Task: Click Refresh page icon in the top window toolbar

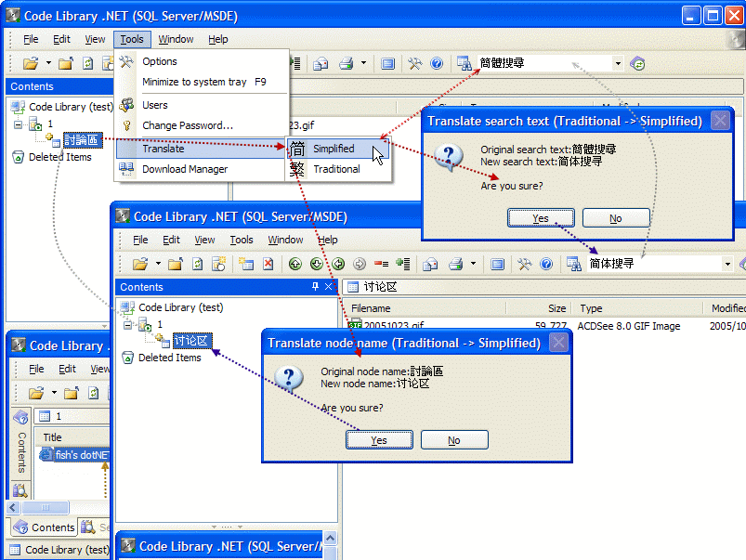Action: 87,63
